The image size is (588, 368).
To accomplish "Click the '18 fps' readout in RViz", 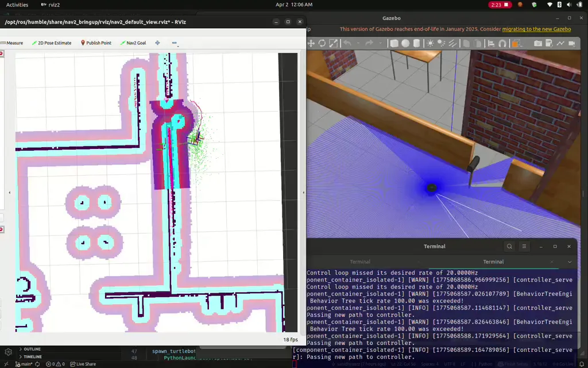I will [x=290, y=339].
